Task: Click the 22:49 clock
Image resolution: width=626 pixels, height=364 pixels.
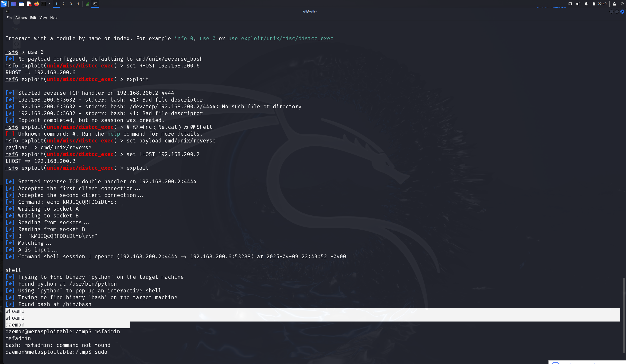Action: pos(602,4)
